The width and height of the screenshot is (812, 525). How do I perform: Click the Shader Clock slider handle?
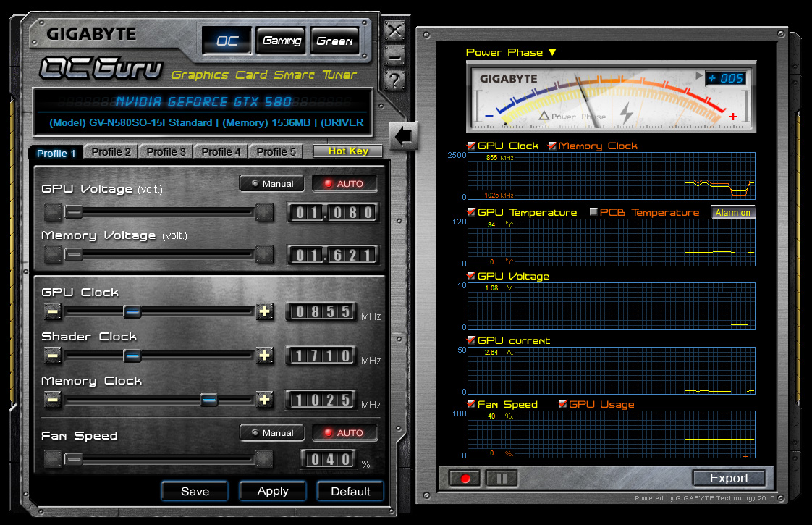132,356
